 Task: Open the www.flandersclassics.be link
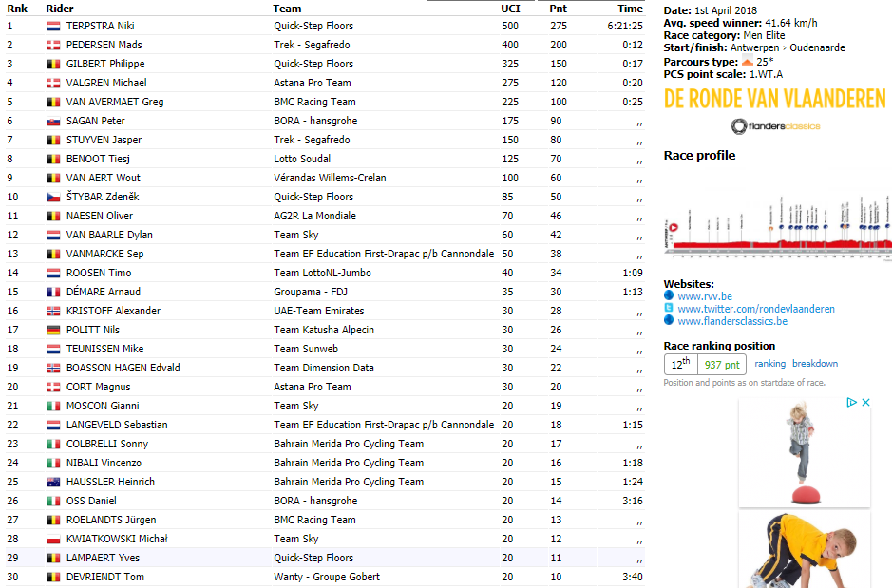(x=732, y=321)
